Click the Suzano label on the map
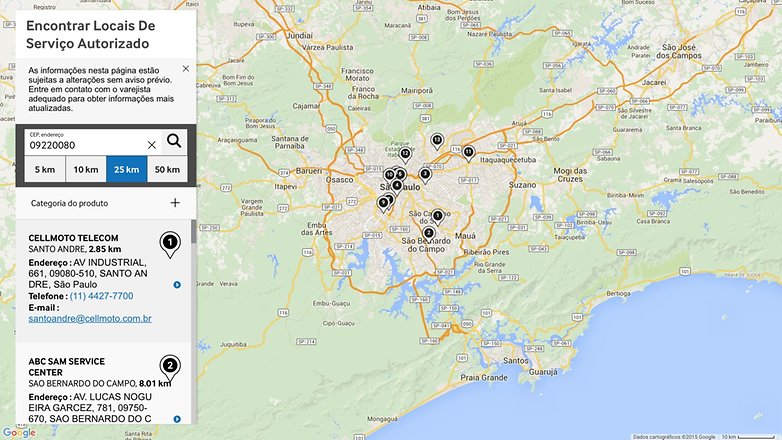The image size is (782, 440). 522,185
